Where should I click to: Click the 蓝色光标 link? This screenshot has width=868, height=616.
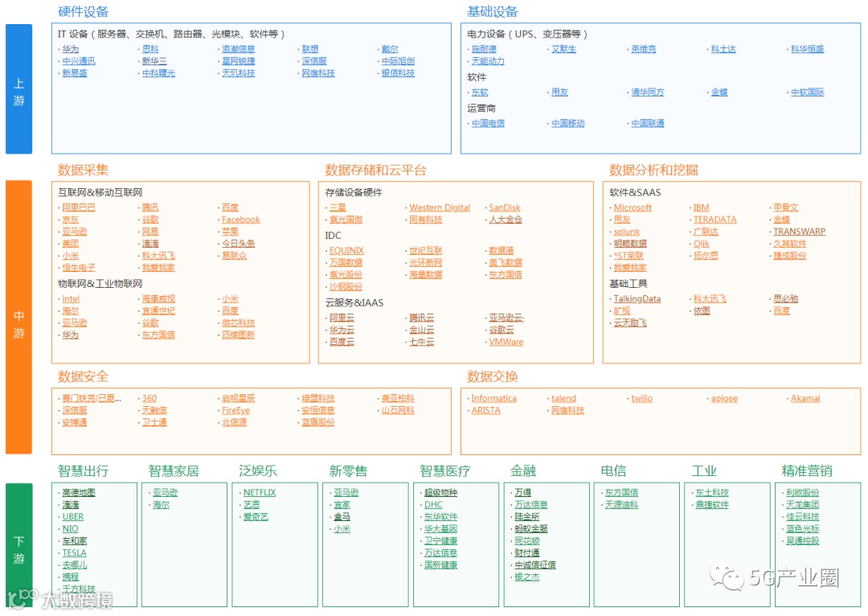click(803, 529)
